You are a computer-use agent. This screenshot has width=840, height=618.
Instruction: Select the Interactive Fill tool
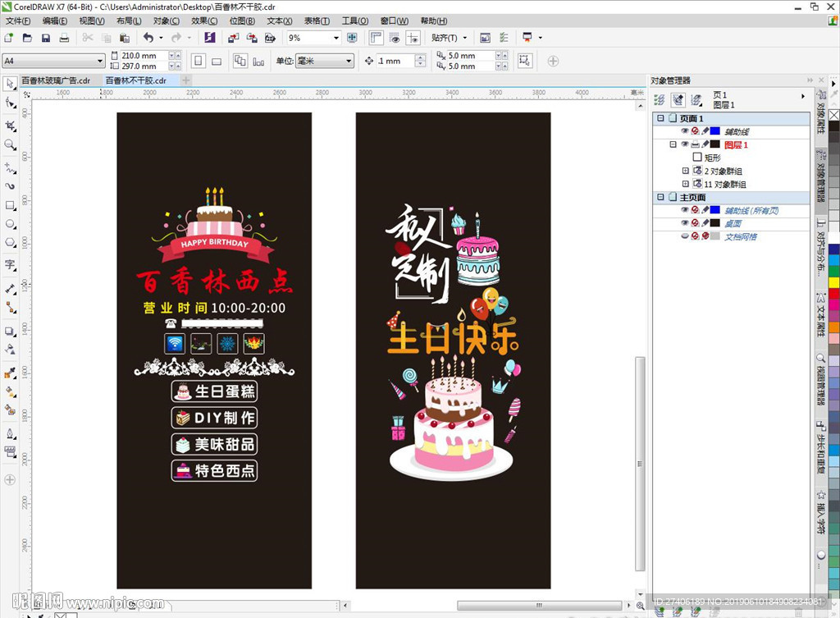pos(10,391)
